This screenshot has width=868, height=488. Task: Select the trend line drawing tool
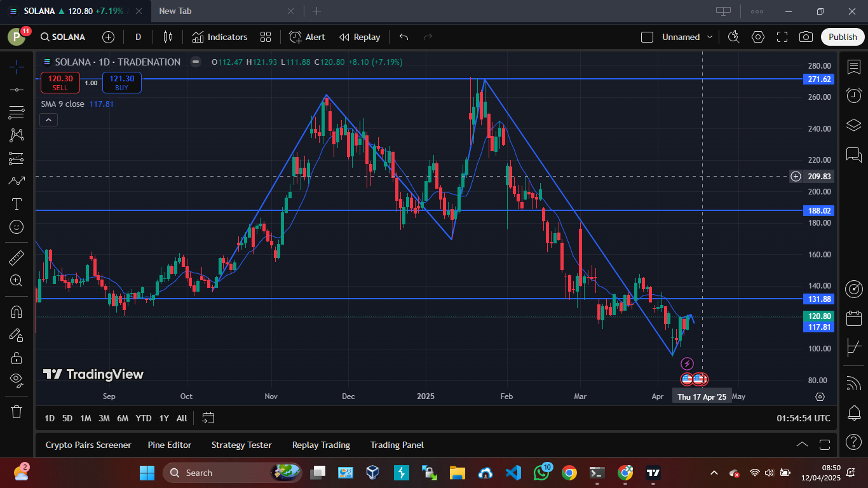click(x=17, y=90)
